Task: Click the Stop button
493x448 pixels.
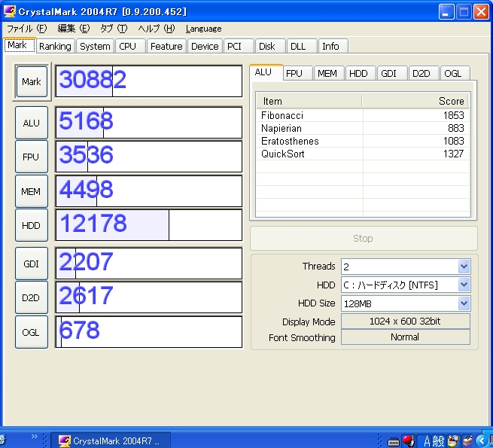Action: [364, 238]
